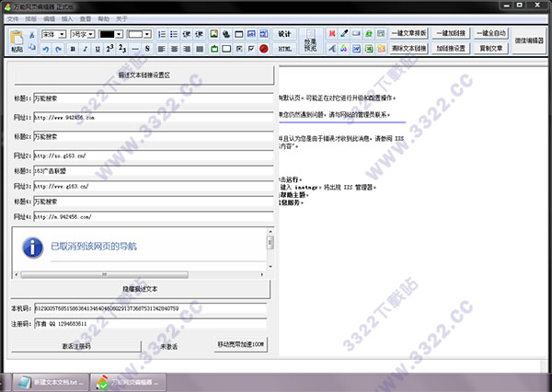Image resolution: width=552 pixels, height=392 pixels.
Task: Click the checkbox insert icon in toolbar
Action: [251, 49]
